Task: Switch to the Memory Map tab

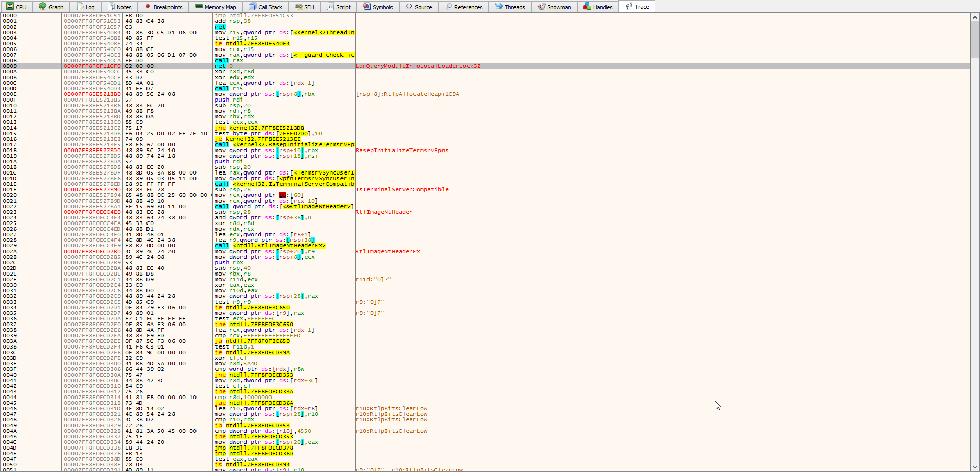Action: [215, 7]
